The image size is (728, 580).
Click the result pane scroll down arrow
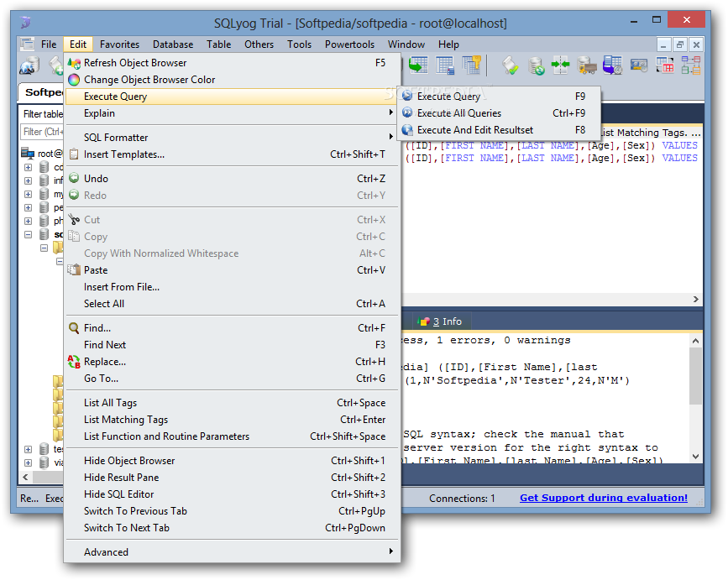[x=695, y=456]
